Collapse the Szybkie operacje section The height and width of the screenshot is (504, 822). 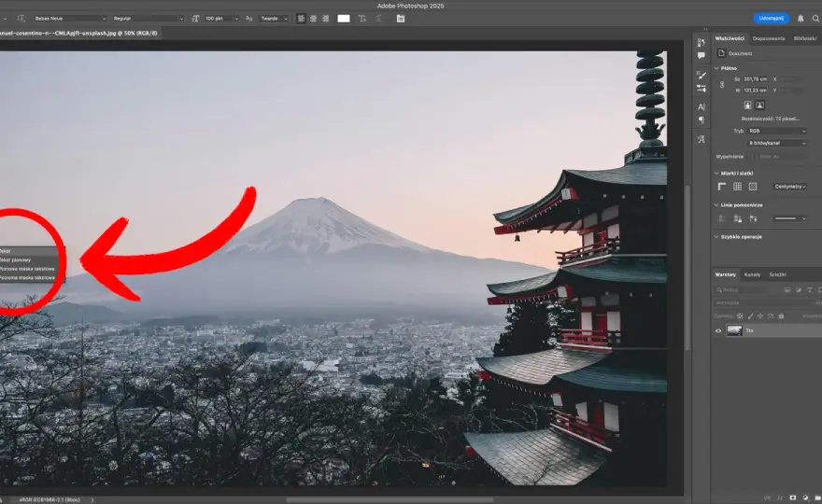tap(716, 237)
